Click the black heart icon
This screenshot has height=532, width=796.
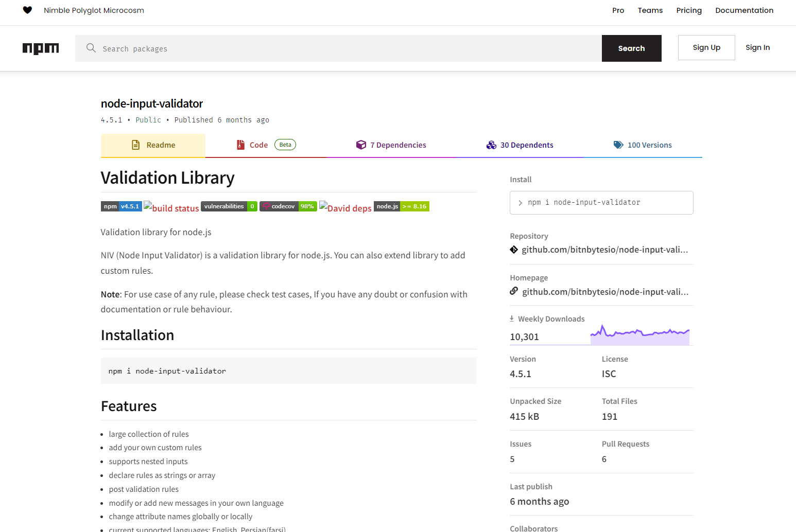click(x=28, y=10)
